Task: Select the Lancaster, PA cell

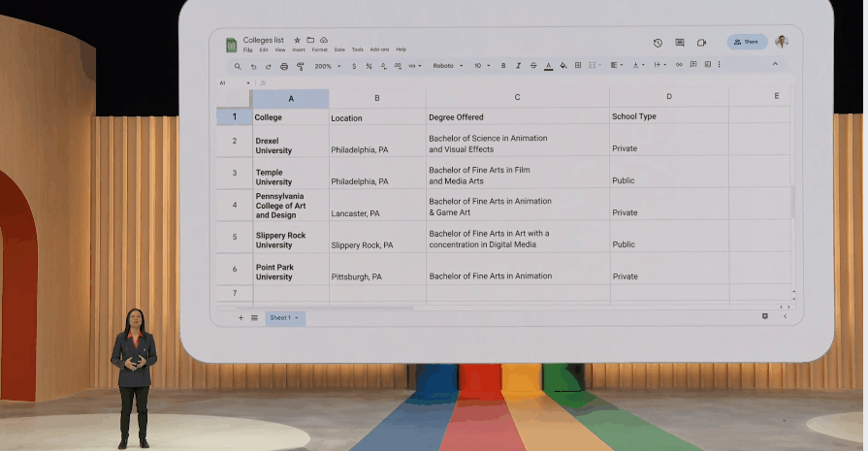Action: coord(377,205)
